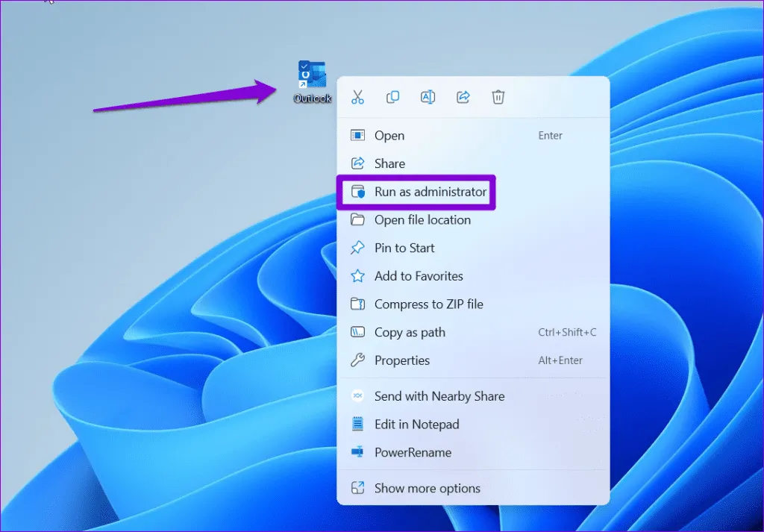Select Open file location

tap(422, 220)
